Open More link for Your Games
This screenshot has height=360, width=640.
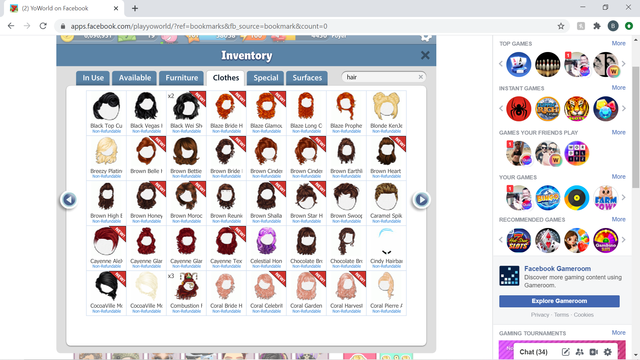618,177
